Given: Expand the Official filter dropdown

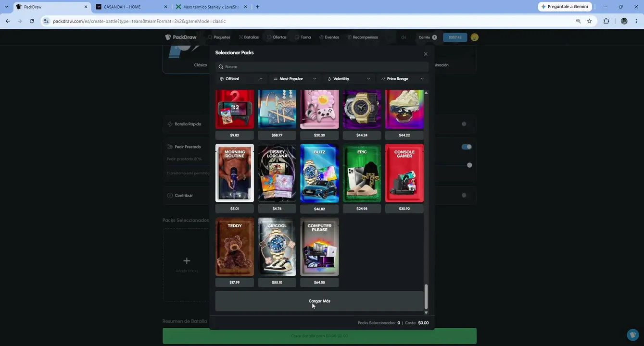Looking at the screenshot, I should point(241,79).
